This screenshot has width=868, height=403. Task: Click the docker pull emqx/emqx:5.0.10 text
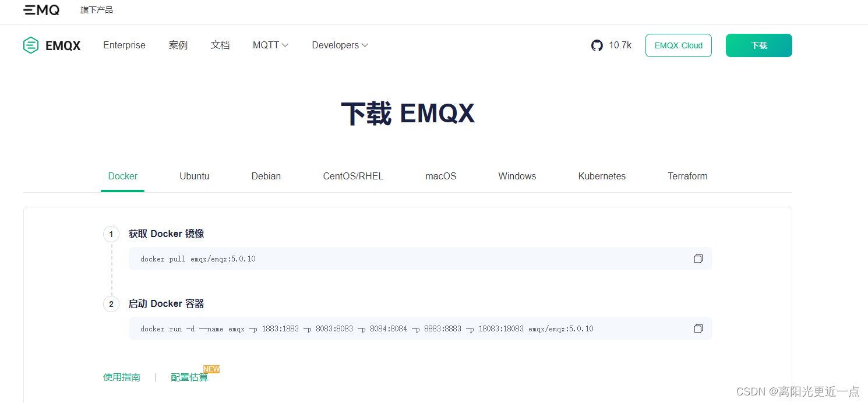[198, 259]
